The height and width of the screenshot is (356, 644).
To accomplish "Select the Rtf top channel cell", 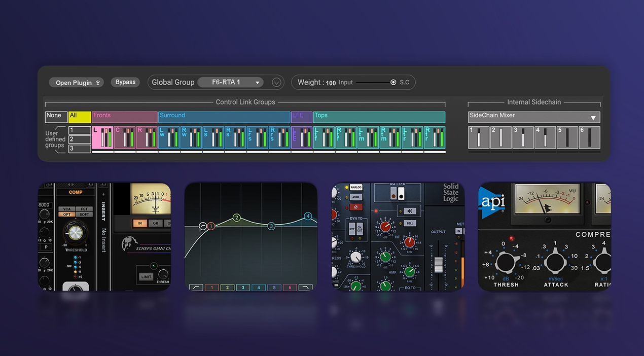I will 346,137.
